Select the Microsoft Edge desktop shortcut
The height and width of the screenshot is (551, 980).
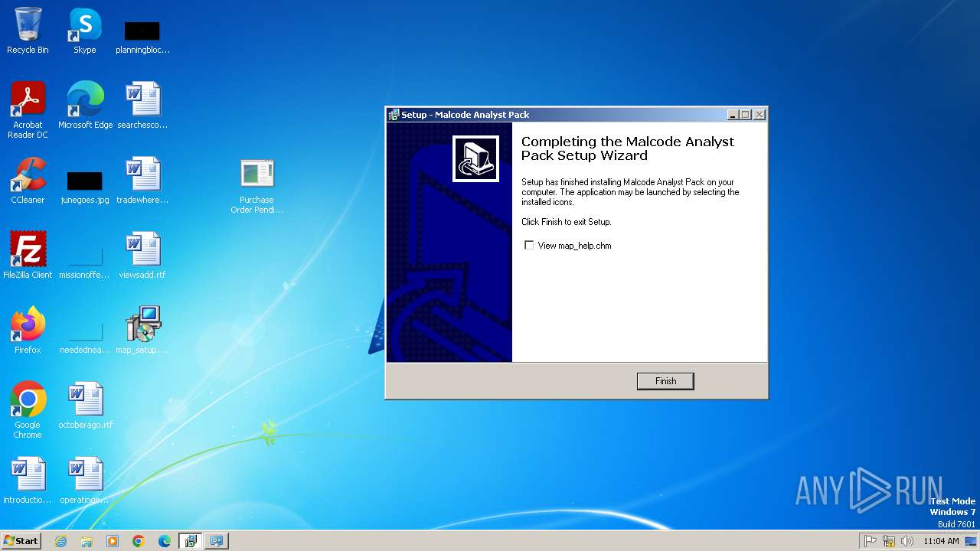[x=85, y=106]
